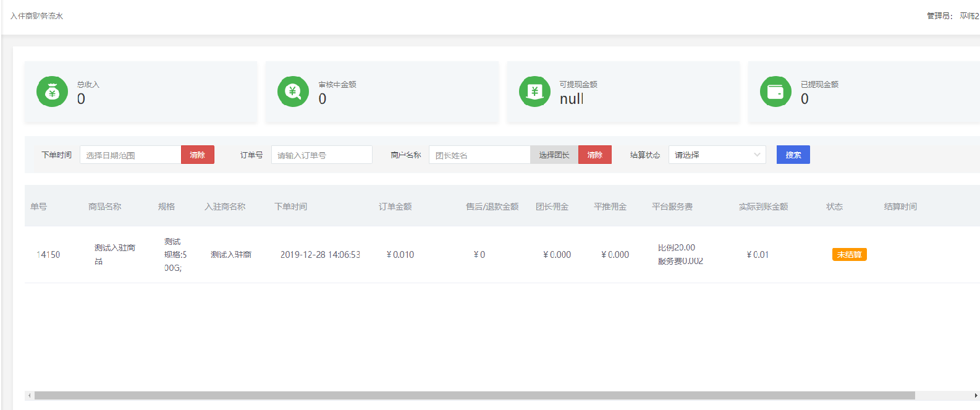Click the 选择团长 button

click(x=554, y=155)
